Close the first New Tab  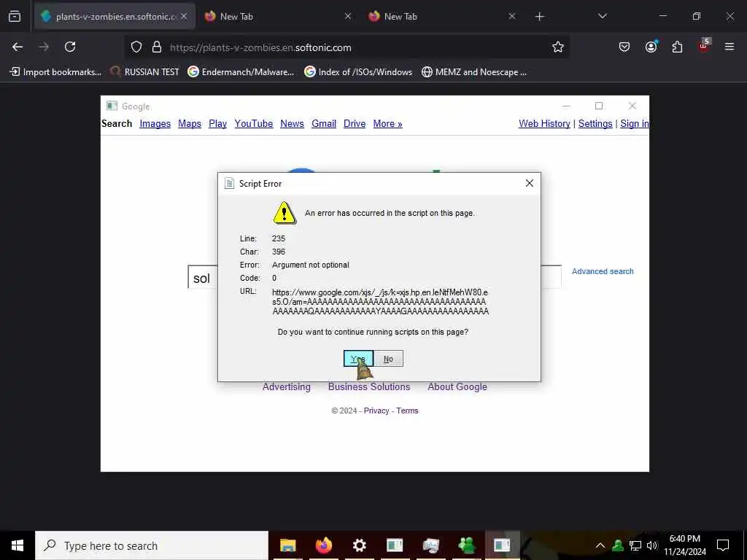point(348,17)
